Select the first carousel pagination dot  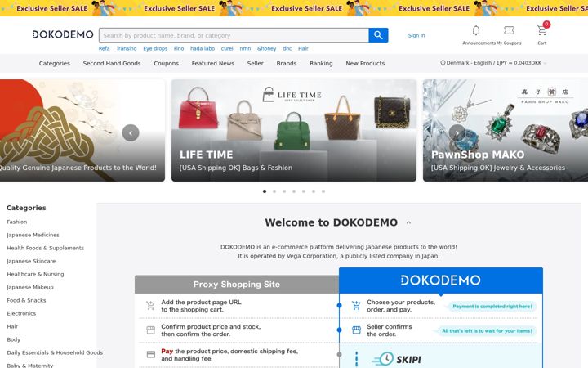265,191
